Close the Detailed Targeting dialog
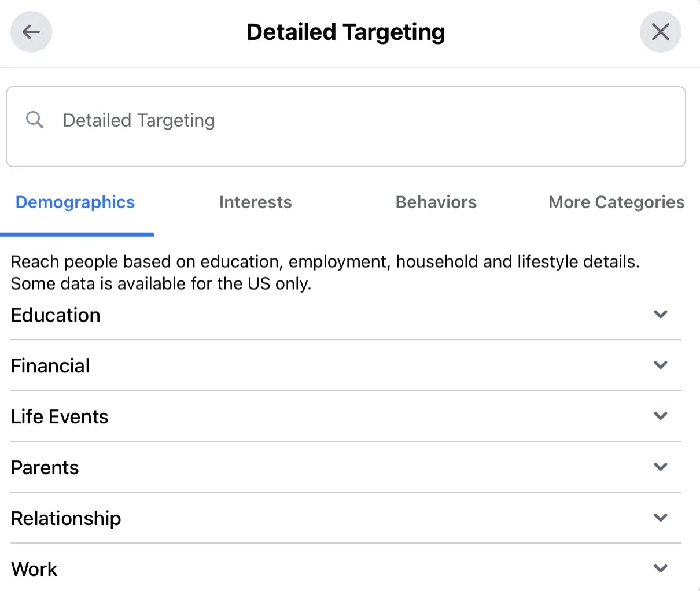The height and width of the screenshot is (591, 700). coord(660,32)
